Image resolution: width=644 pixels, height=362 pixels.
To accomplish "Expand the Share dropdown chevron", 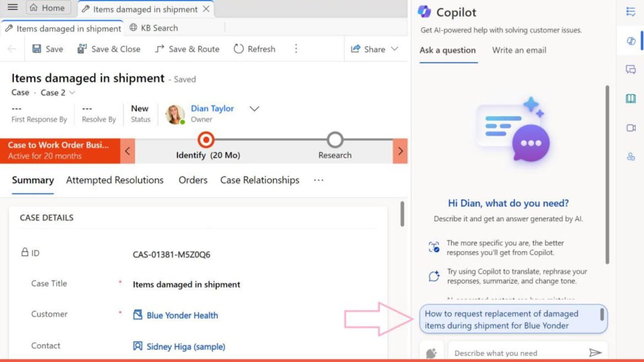I will tap(394, 49).
